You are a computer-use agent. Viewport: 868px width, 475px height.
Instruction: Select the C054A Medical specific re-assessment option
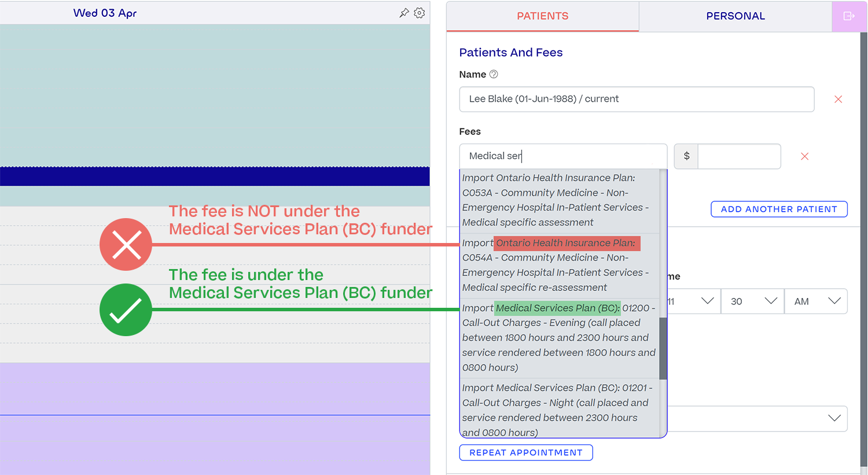pyautogui.click(x=560, y=265)
